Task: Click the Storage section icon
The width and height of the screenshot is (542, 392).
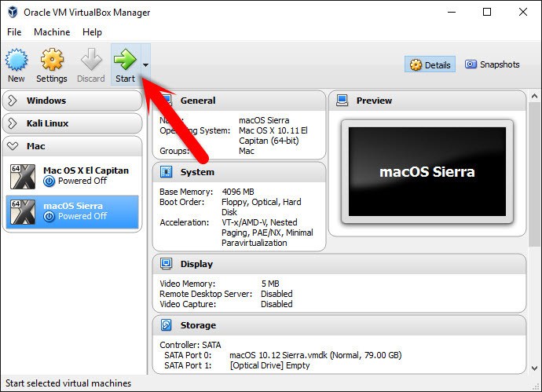Action: click(x=167, y=325)
